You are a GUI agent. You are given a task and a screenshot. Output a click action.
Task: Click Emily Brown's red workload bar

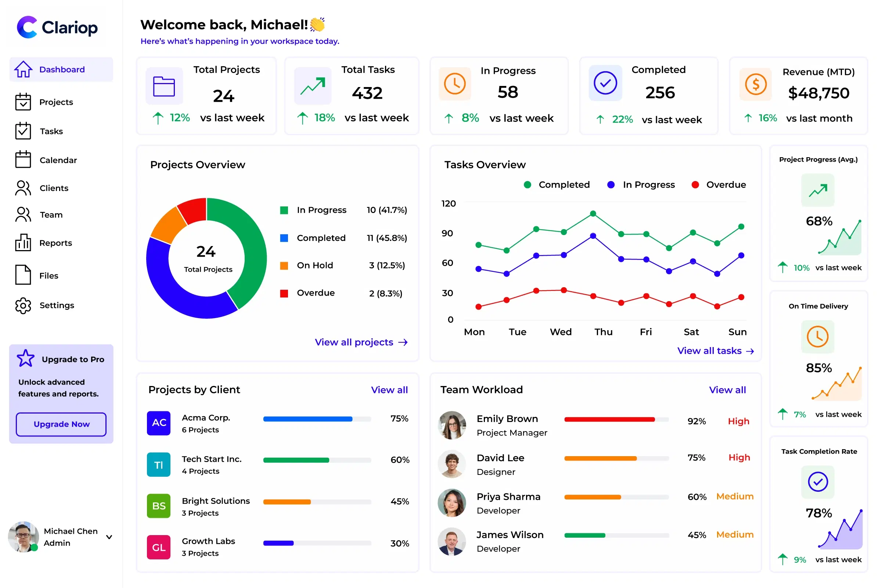pyautogui.click(x=616, y=420)
